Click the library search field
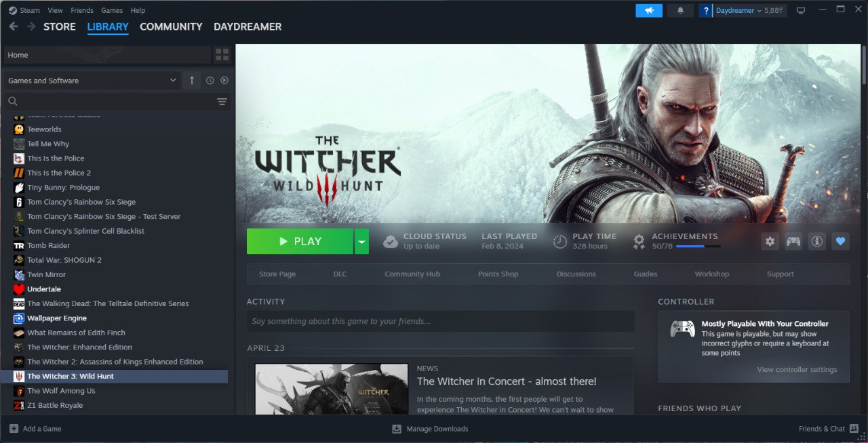This screenshot has width=868, height=443. (x=116, y=102)
